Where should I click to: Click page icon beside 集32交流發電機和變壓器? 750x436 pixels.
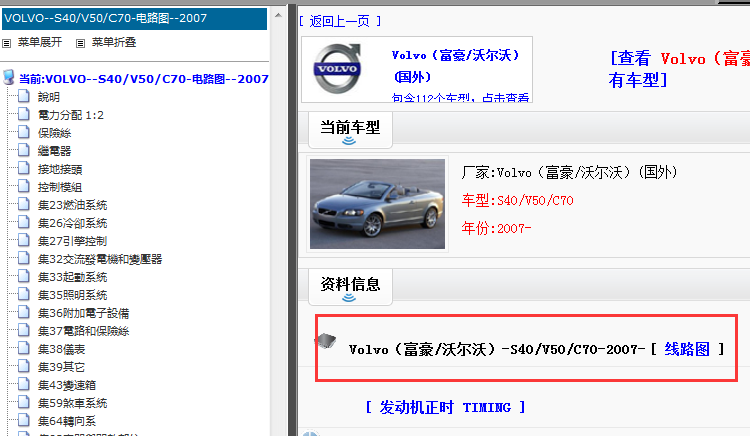23,258
